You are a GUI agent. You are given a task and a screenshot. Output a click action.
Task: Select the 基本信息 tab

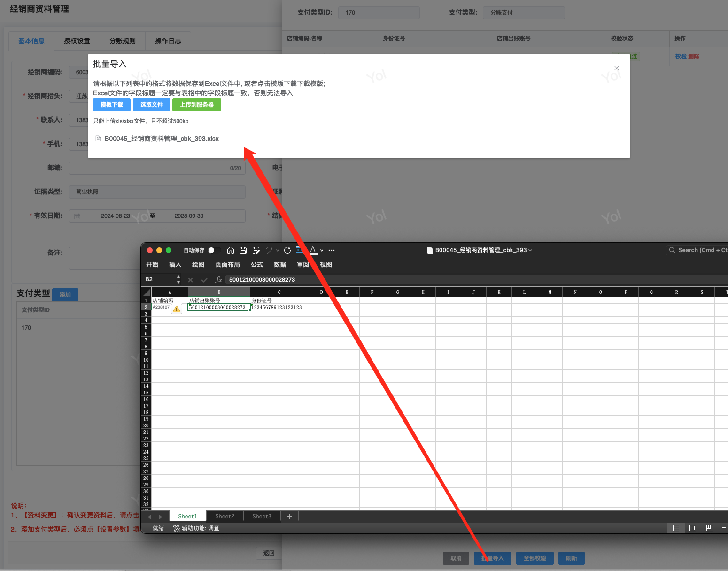click(x=31, y=41)
